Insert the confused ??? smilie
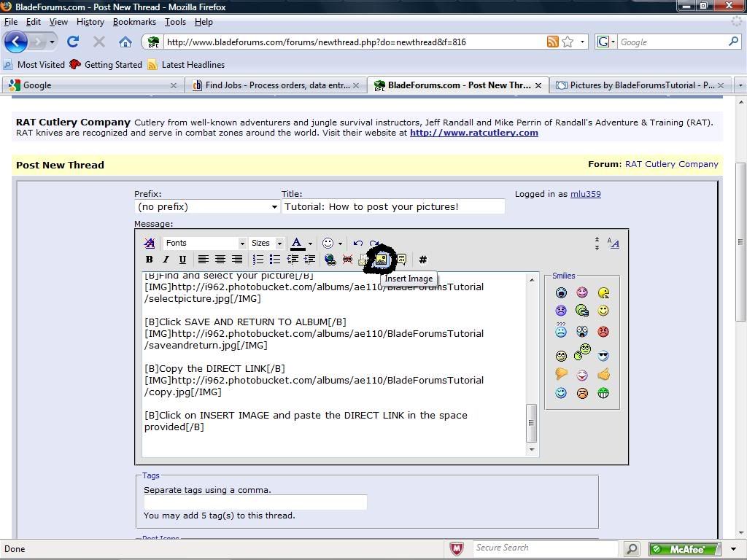The image size is (747, 560). (x=561, y=330)
